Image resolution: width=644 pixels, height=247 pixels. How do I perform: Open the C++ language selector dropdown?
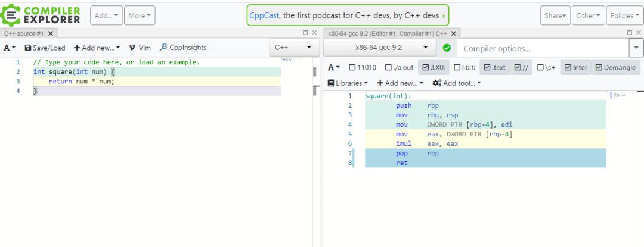294,48
